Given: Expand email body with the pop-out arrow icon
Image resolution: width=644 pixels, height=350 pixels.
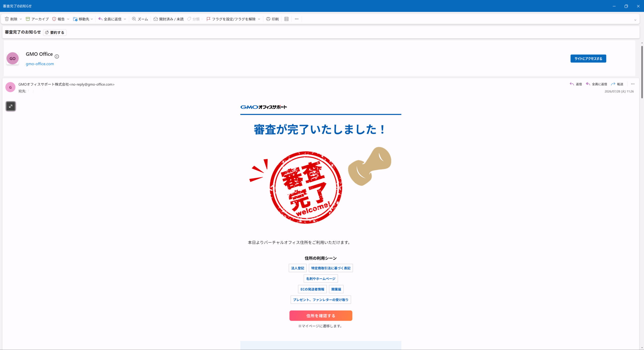Looking at the screenshot, I should coord(11,106).
